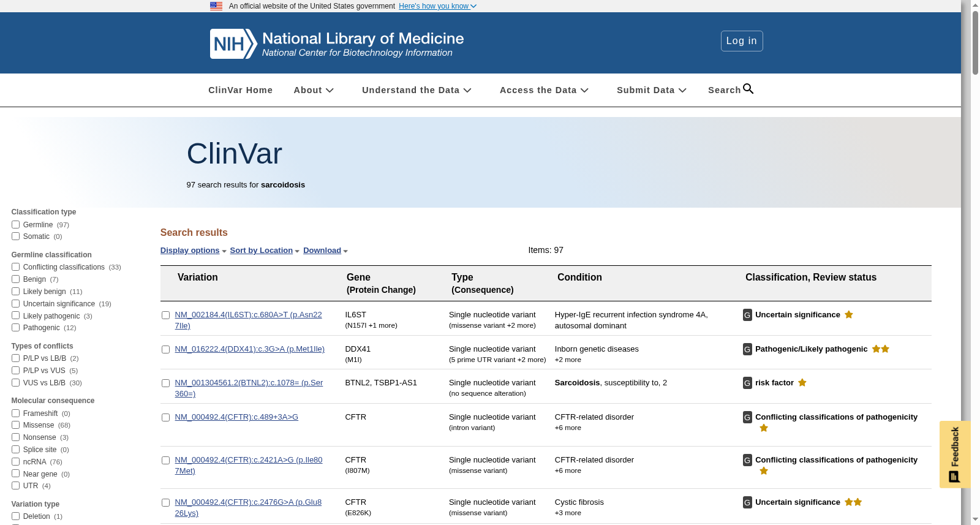This screenshot has width=980, height=525.
Task: Click review star for CFTR c.2421A>G conflicting classification
Action: 764,470
